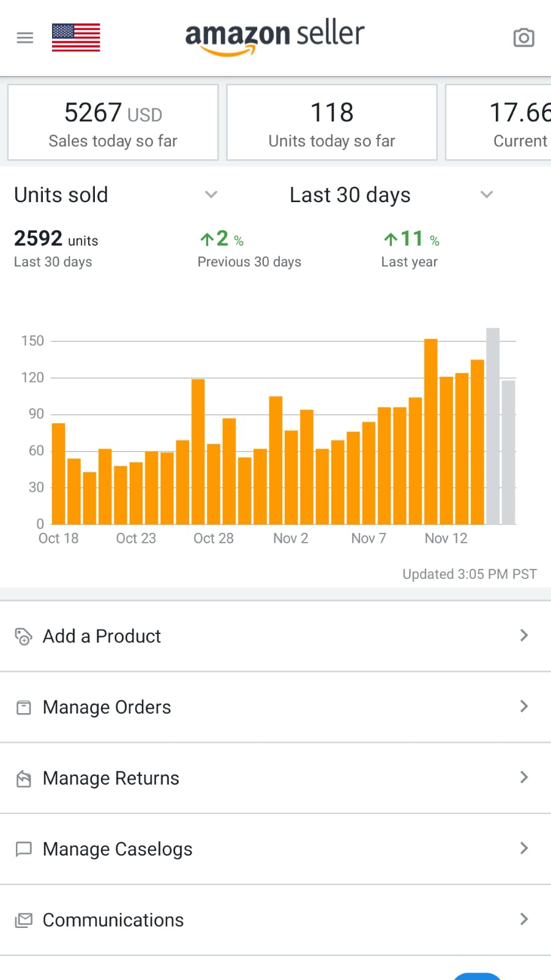Expand the Units sold metric dropdown
This screenshot has height=980, width=551.
211,195
